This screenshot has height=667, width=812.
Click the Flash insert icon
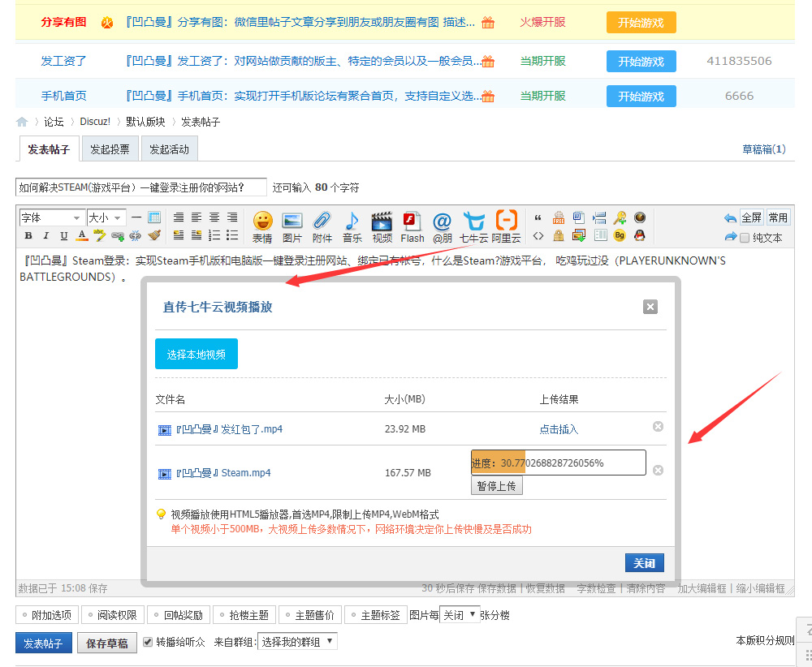412,227
